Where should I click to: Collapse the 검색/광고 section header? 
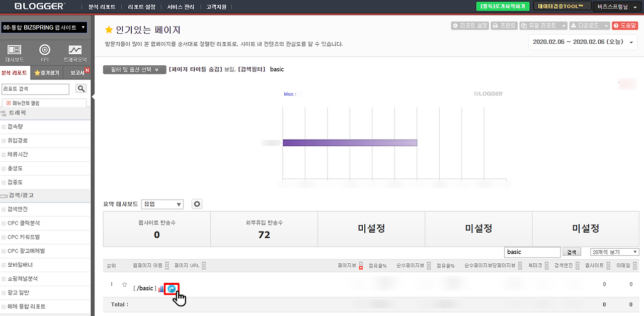45,195
